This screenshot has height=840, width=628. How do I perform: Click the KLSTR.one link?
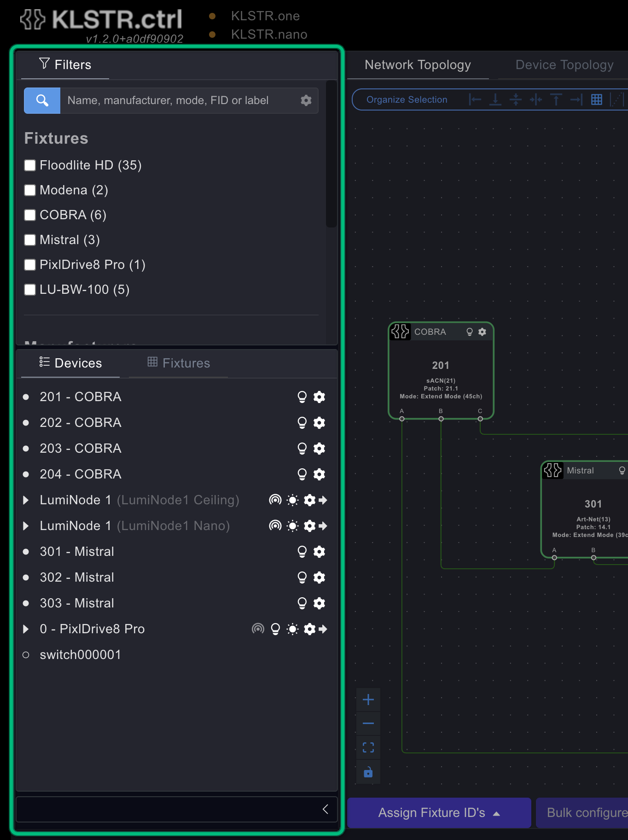265,16
